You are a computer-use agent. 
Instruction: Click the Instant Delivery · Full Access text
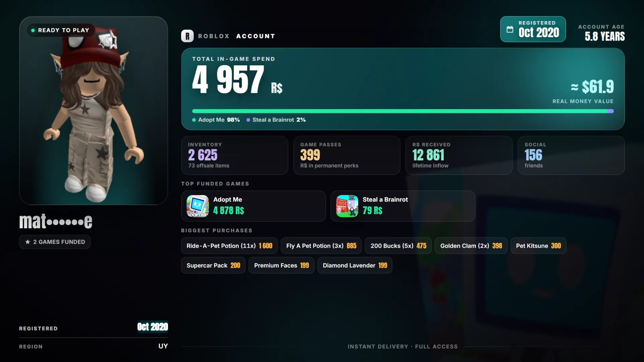pyautogui.click(x=402, y=346)
